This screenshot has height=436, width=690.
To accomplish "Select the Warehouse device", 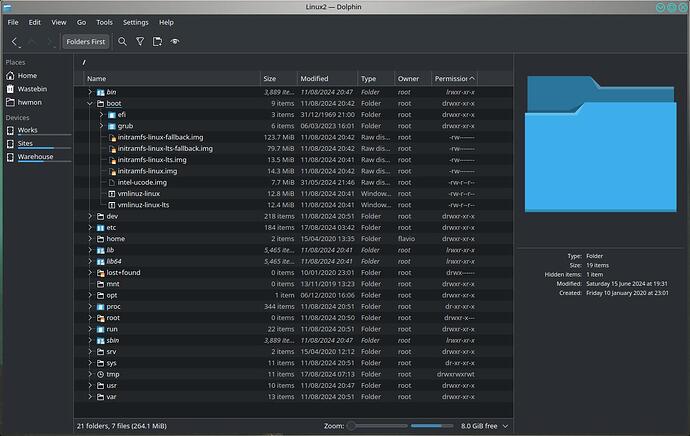I will tap(35, 157).
